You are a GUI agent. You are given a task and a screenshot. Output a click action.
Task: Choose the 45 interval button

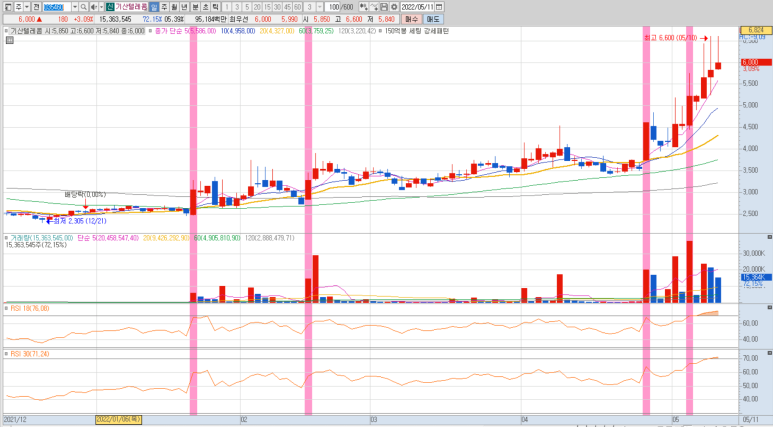287,7
